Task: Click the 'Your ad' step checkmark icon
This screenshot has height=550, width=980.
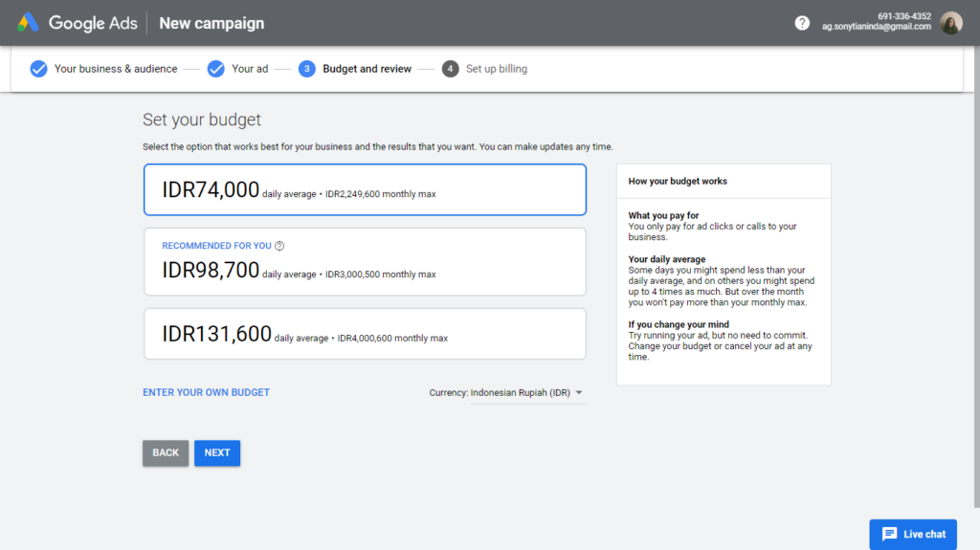Action: tap(215, 69)
